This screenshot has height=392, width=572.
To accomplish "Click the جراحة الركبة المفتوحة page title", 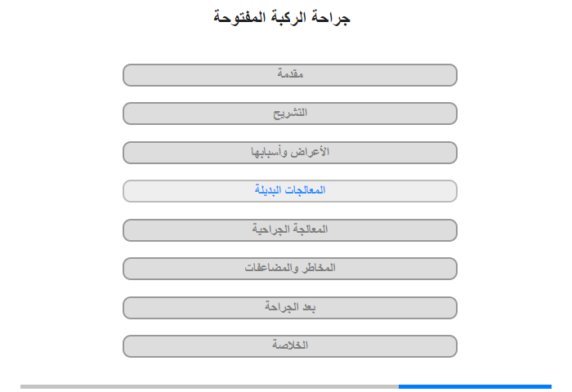I will point(282,17).
